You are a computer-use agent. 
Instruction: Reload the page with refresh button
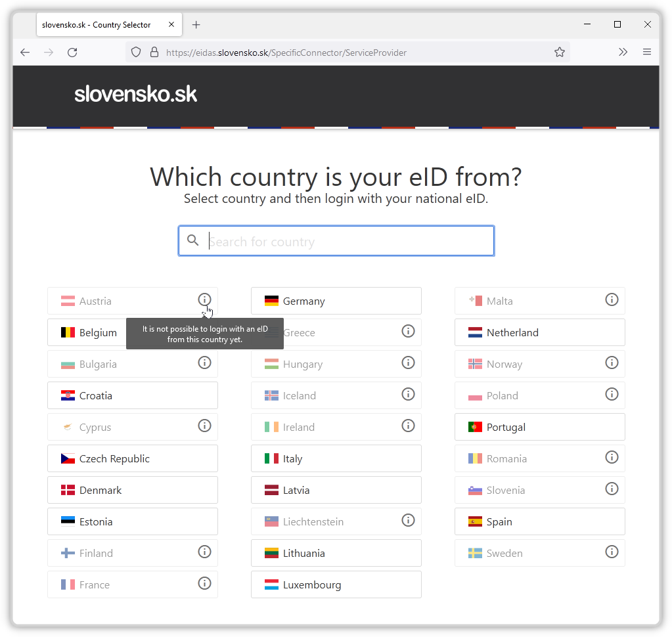tap(72, 53)
